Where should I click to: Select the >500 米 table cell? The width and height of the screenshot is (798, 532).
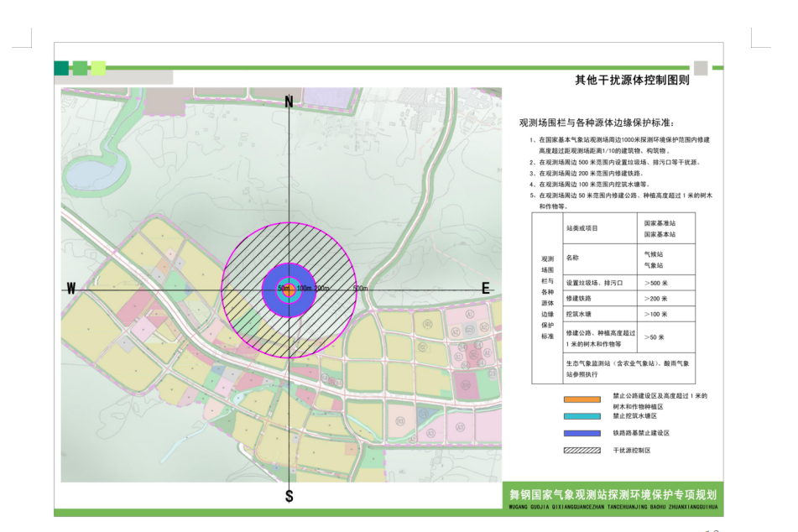point(655,282)
